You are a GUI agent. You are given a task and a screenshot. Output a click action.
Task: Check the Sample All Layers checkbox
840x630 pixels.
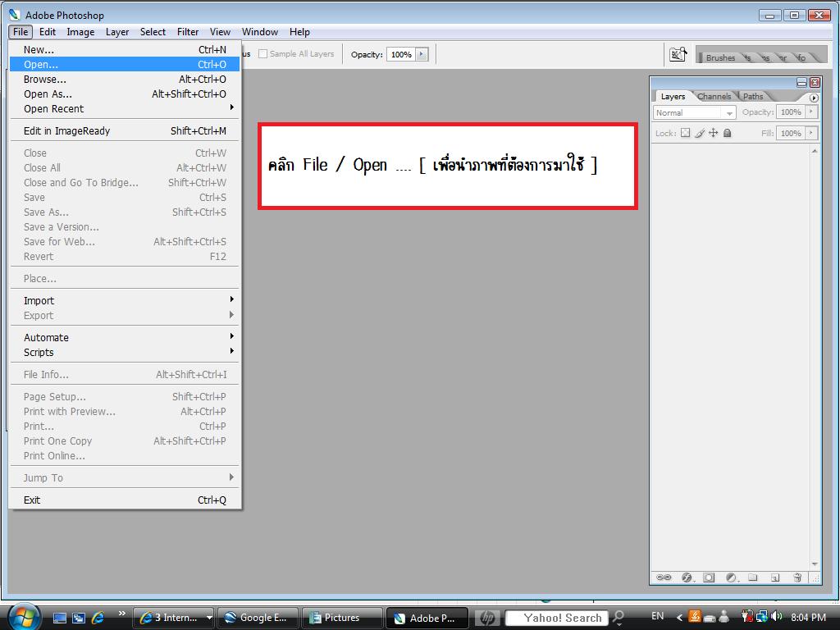(262, 54)
